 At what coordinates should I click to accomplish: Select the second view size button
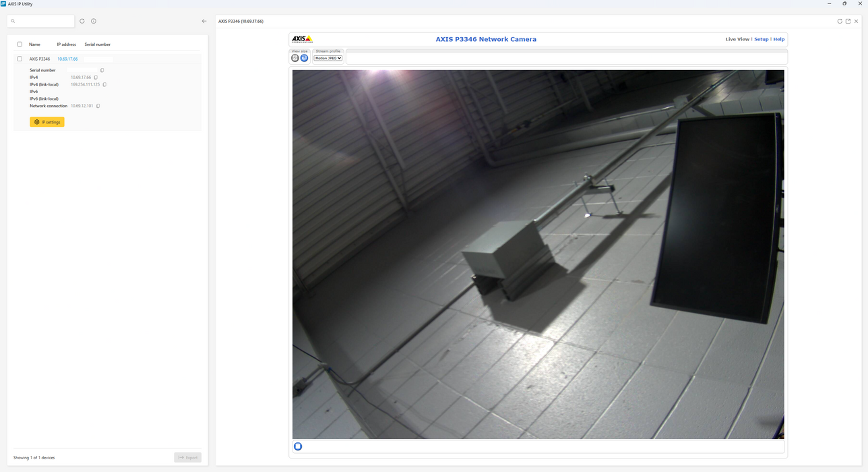[x=304, y=58]
